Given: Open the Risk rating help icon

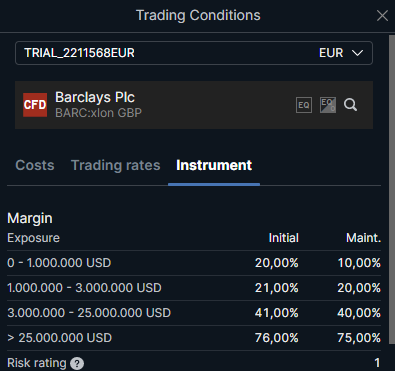Looking at the screenshot, I should (x=77, y=363).
